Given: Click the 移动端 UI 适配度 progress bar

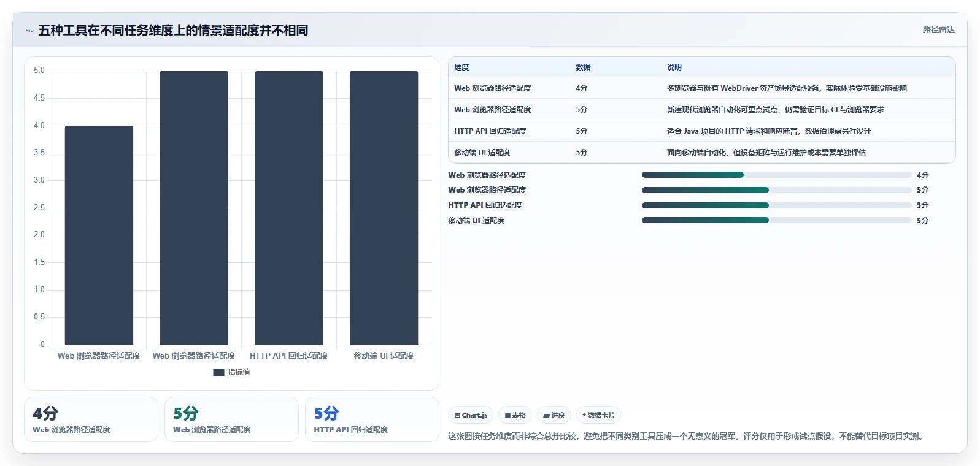Looking at the screenshot, I should (776, 220).
